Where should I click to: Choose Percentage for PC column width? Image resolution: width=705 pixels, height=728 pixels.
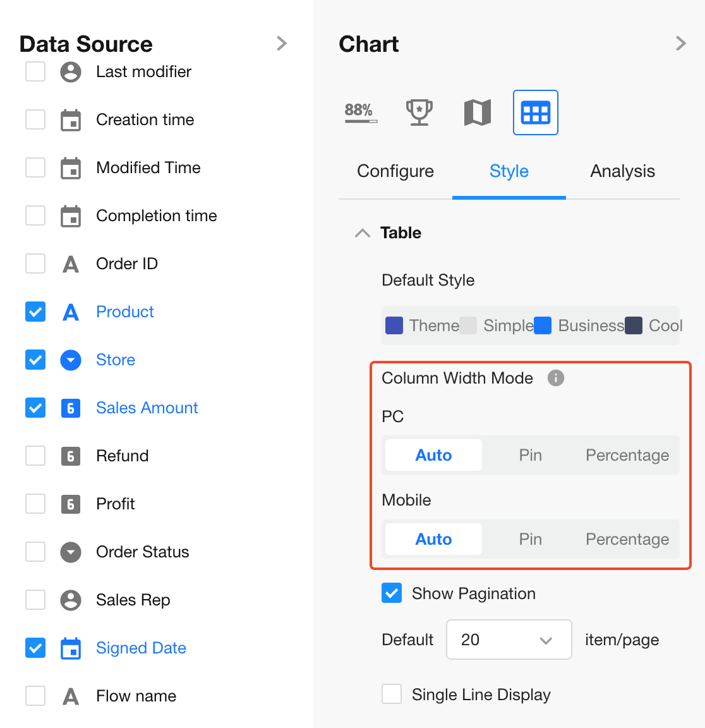click(627, 455)
